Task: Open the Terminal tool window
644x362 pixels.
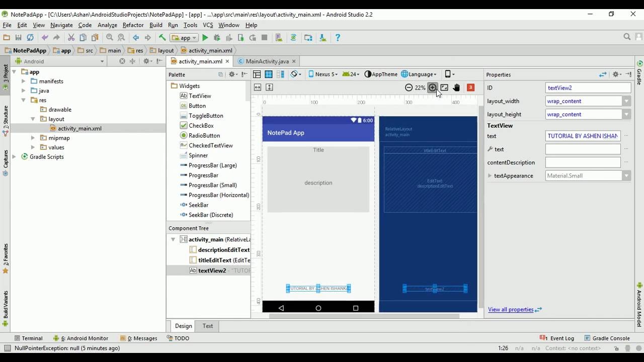Action: pyautogui.click(x=29, y=338)
